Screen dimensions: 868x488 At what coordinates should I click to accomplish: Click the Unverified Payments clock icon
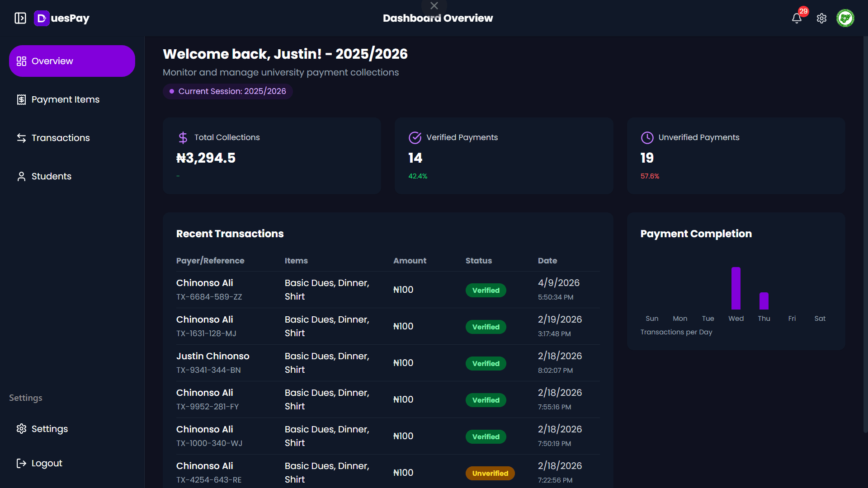[x=647, y=137]
